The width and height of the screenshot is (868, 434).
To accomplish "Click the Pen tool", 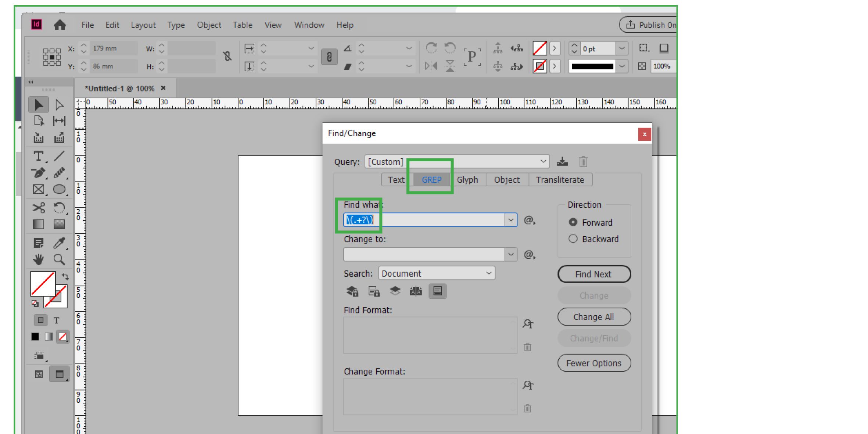I will click(x=38, y=173).
